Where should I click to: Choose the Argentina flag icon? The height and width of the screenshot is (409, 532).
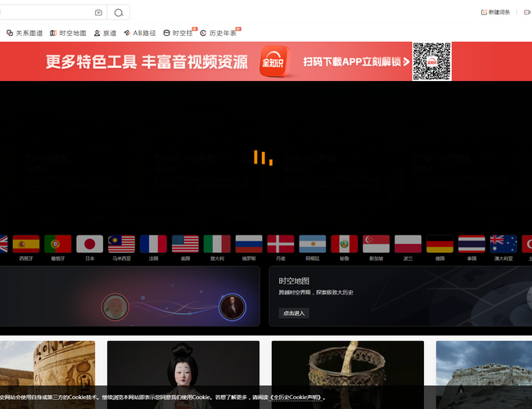click(313, 244)
